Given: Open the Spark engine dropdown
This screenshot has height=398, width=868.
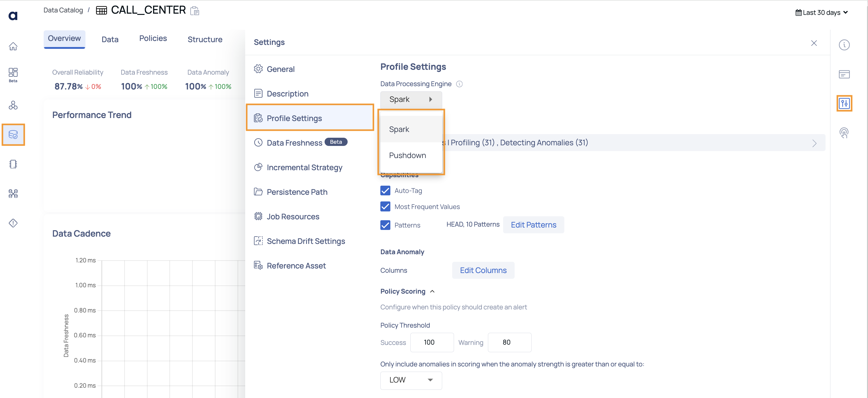Looking at the screenshot, I should coord(411,99).
